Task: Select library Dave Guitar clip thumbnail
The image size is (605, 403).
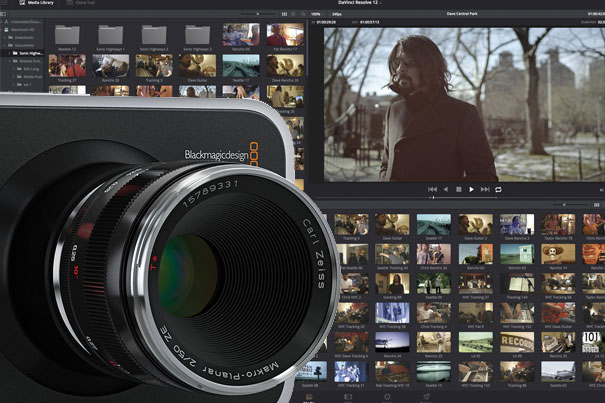Action: (198, 66)
